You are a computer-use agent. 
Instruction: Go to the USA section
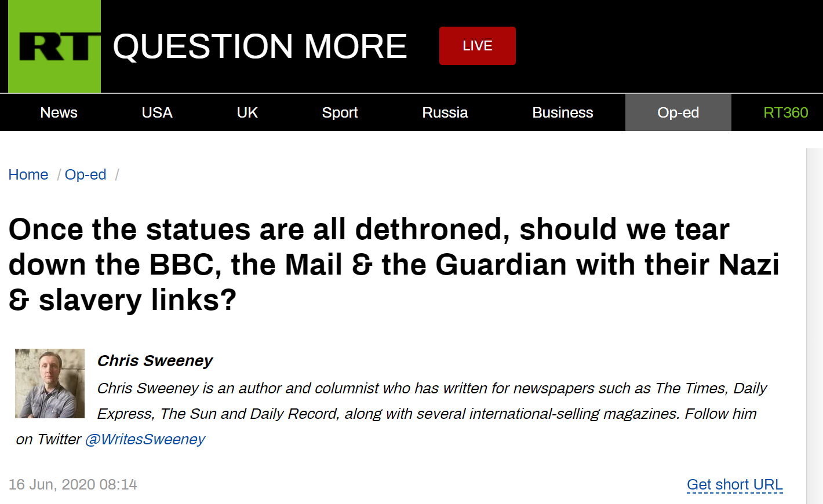[157, 112]
